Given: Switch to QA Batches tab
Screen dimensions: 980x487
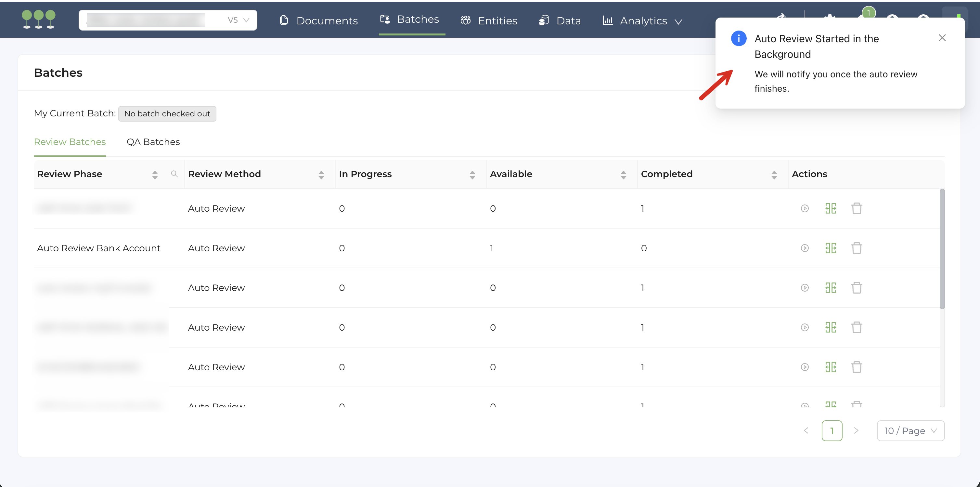Looking at the screenshot, I should click(153, 142).
